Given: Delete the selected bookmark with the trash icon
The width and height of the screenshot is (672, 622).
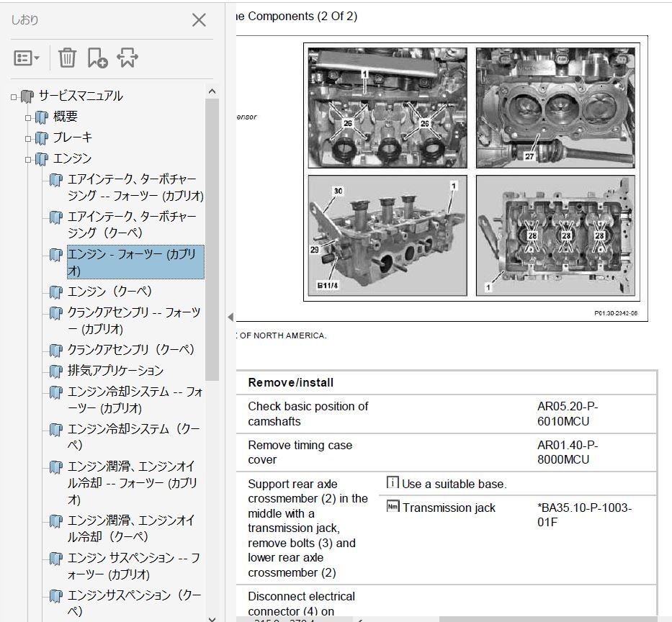Looking at the screenshot, I should (x=67, y=58).
